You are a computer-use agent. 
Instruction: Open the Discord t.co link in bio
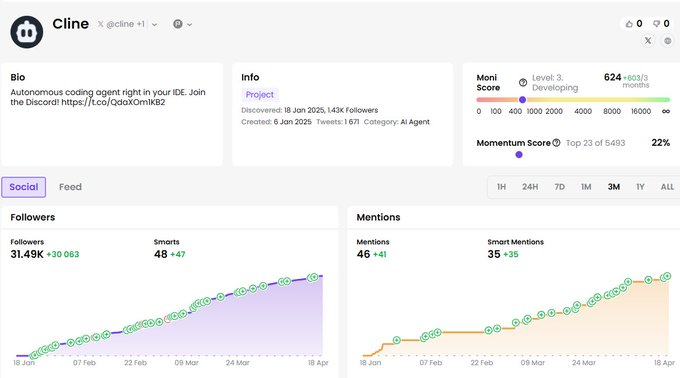tap(113, 102)
